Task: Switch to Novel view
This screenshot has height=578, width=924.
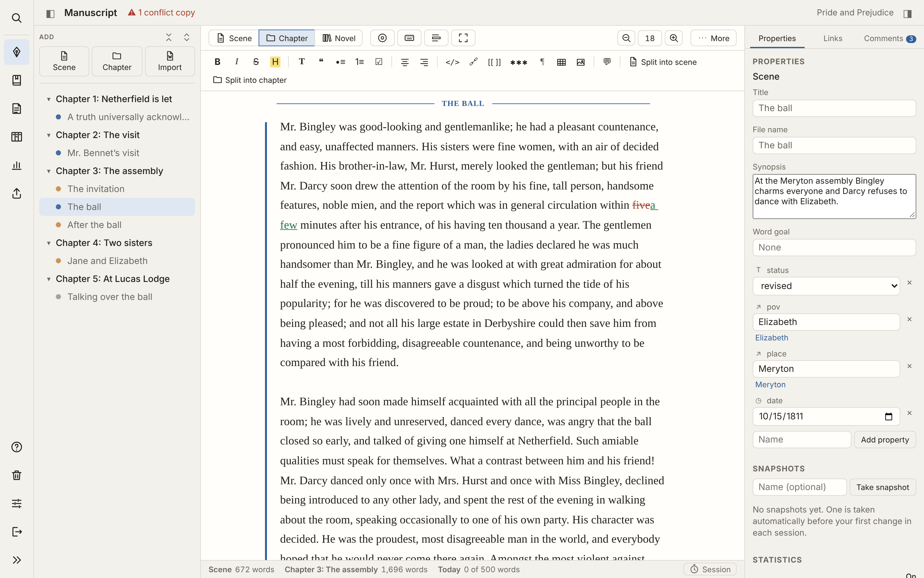Action: click(x=339, y=38)
